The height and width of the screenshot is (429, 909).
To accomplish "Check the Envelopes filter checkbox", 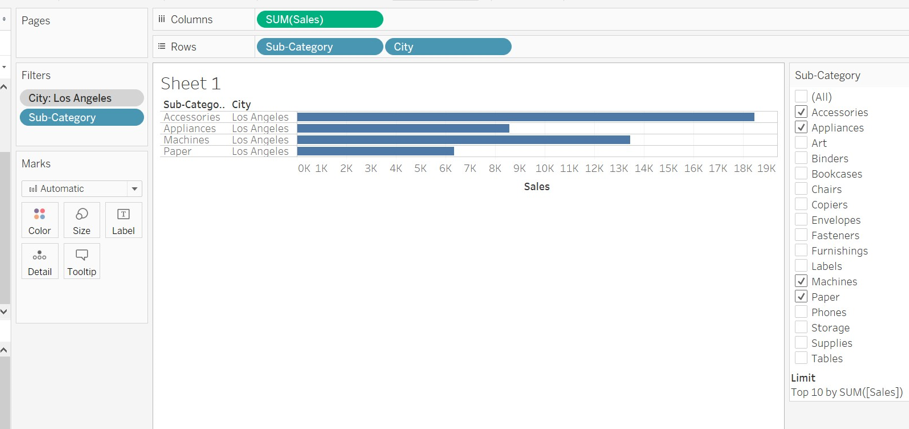I will click(x=801, y=219).
